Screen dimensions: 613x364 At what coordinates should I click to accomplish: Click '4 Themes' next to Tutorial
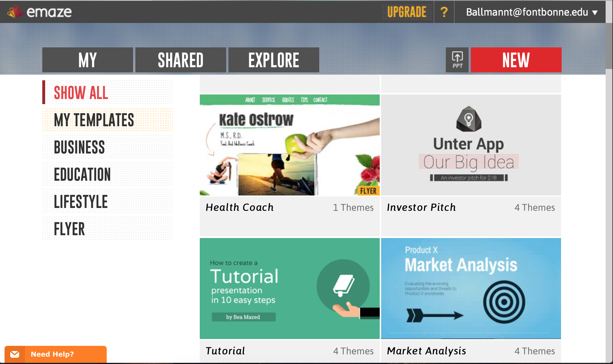point(353,351)
